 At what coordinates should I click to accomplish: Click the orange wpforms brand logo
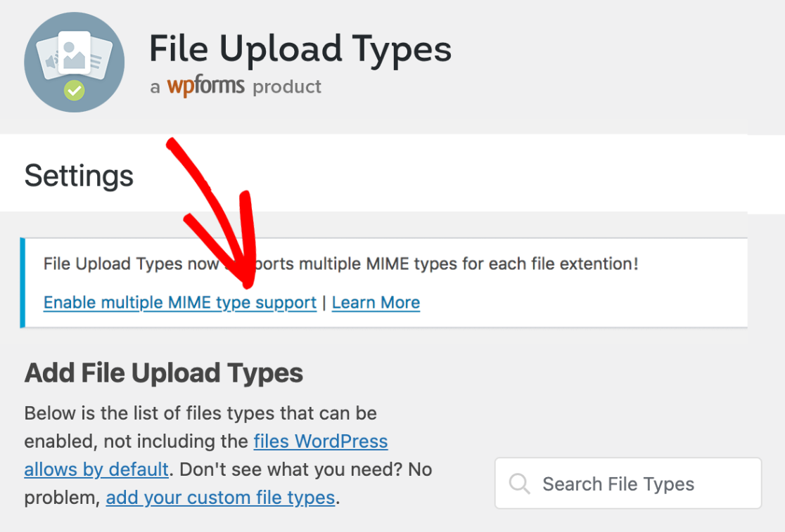click(207, 85)
